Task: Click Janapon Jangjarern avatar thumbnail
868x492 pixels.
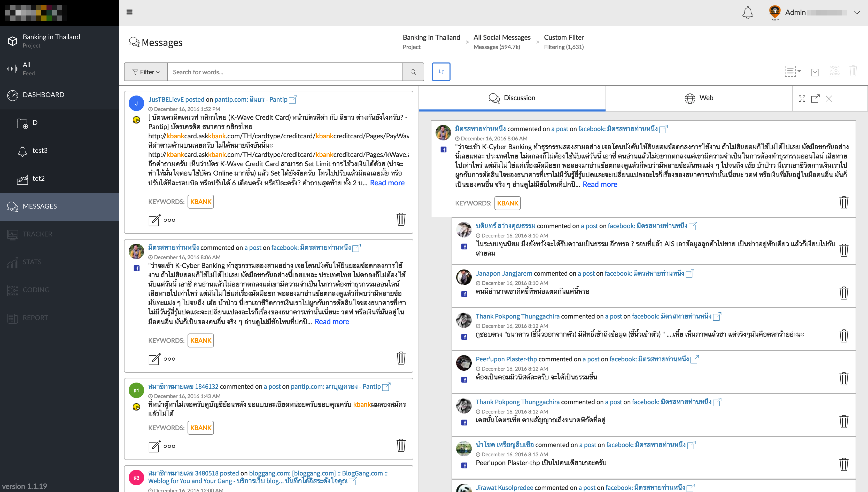Action: point(464,277)
